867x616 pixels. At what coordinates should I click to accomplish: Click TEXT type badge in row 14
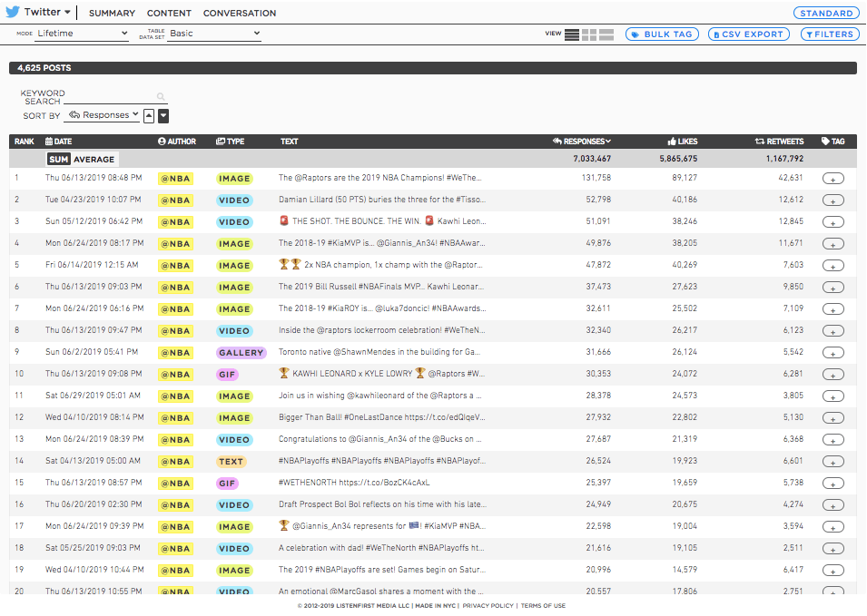(x=232, y=461)
